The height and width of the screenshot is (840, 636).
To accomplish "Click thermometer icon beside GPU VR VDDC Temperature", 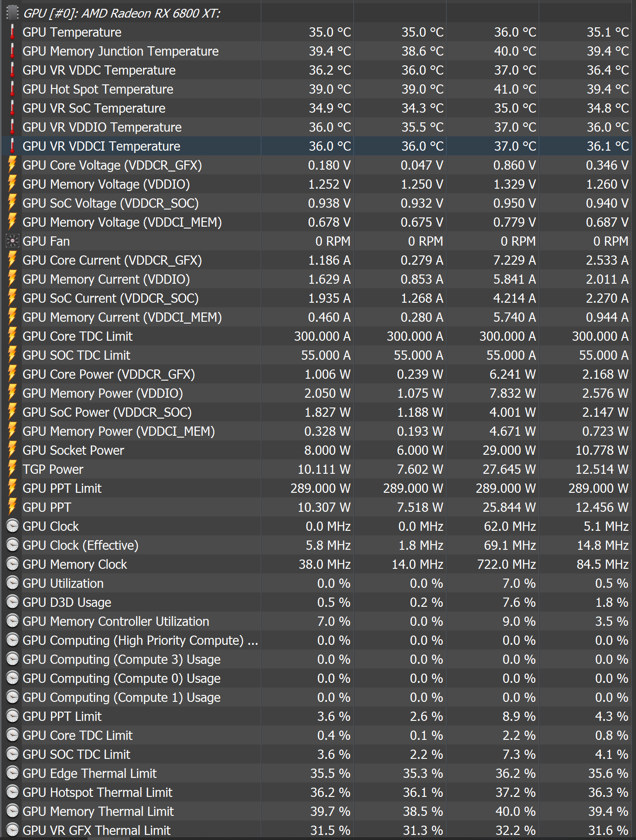I will [x=13, y=70].
